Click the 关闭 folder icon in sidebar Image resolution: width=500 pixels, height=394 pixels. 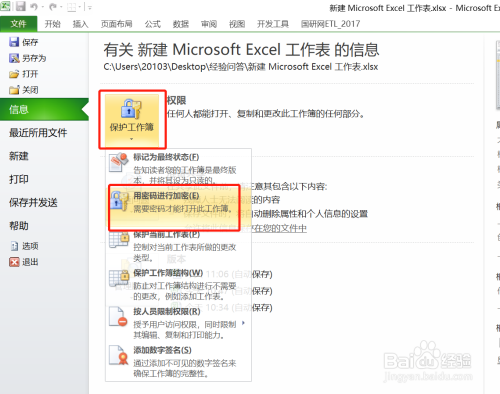tap(14, 90)
